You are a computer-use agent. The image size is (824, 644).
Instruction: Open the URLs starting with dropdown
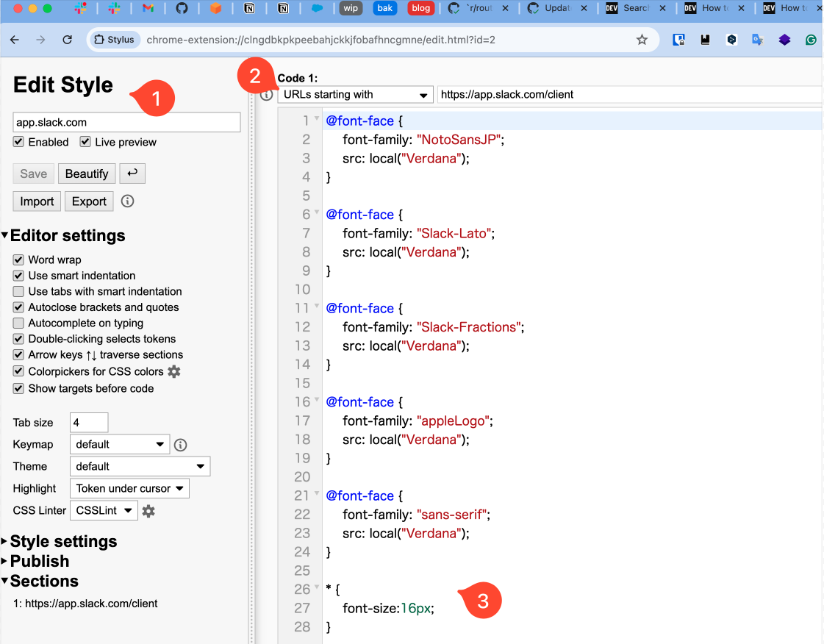pyautogui.click(x=355, y=95)
